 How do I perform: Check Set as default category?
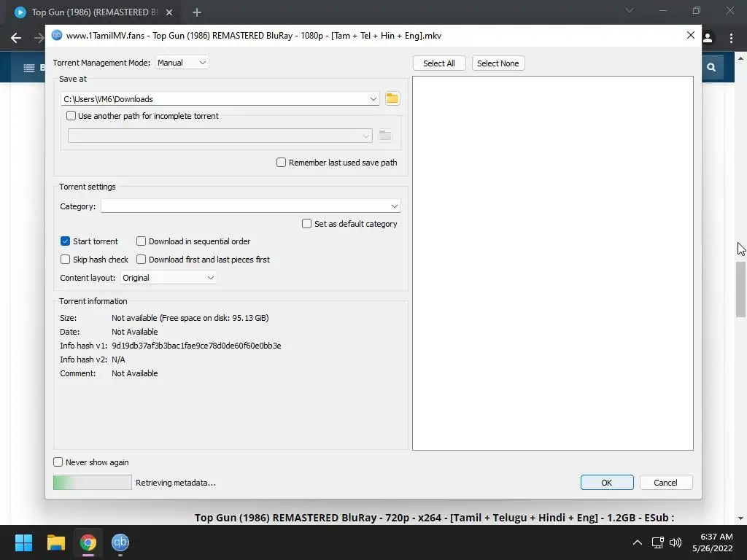307,224
